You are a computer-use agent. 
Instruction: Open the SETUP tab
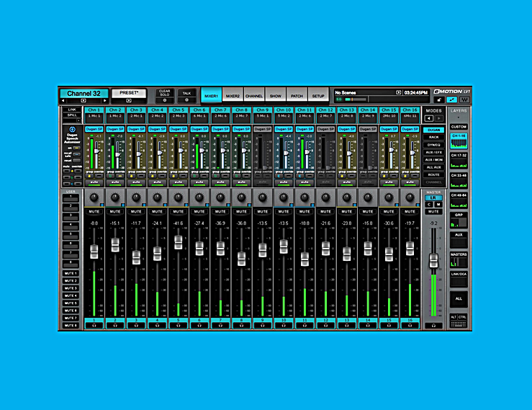[x=318, y=96]
